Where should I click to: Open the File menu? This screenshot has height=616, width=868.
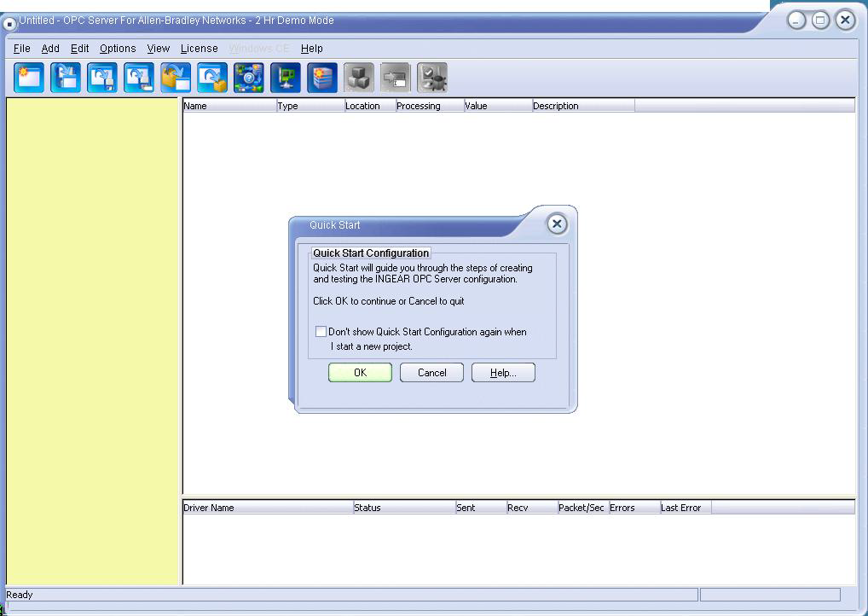coord(21,49)
